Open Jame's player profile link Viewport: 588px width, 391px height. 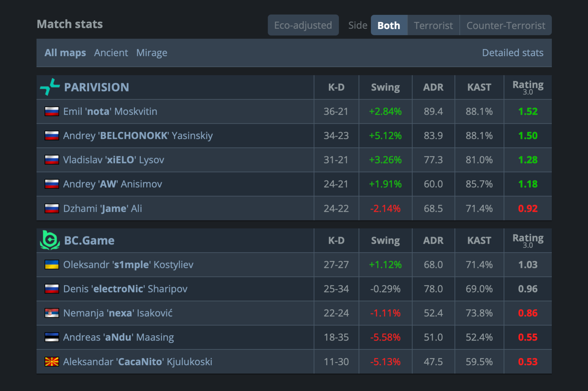click(102, 209)
